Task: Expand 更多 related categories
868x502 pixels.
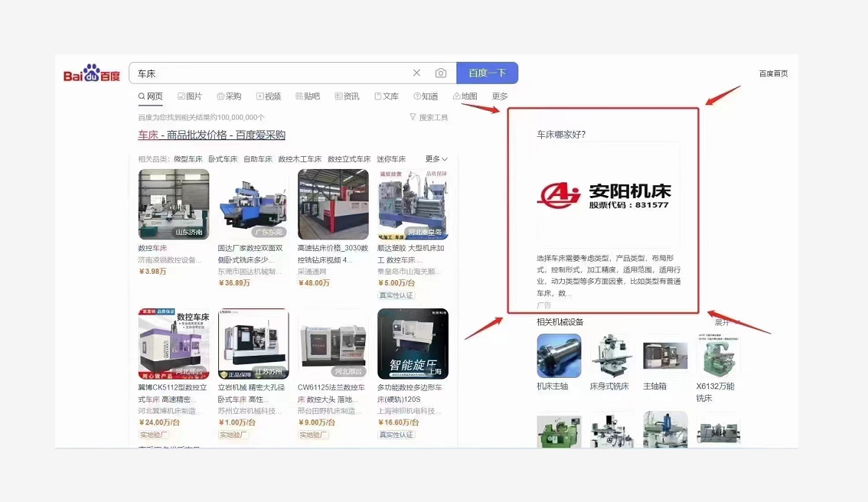Action: [x=436, y=159]
